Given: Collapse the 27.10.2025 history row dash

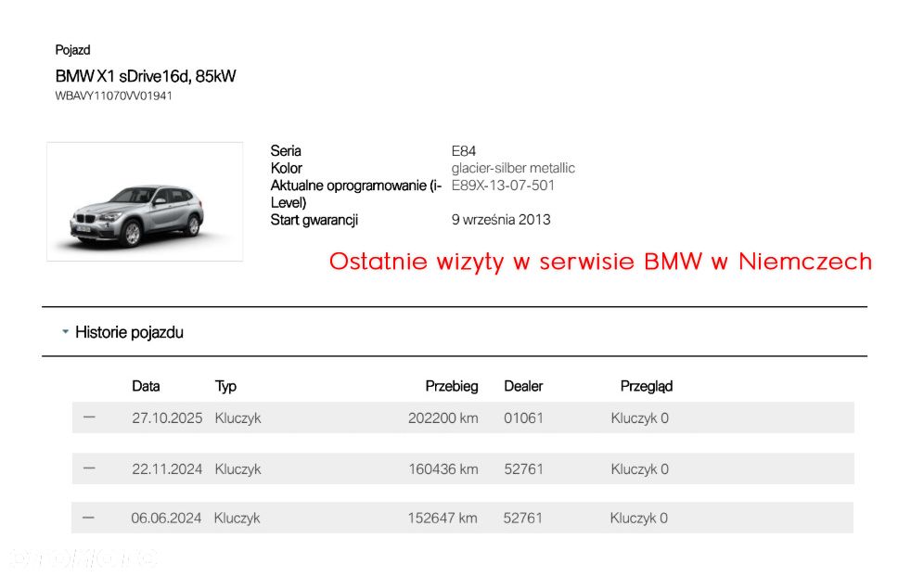Looking at the screenshot, I should [89, 417].
